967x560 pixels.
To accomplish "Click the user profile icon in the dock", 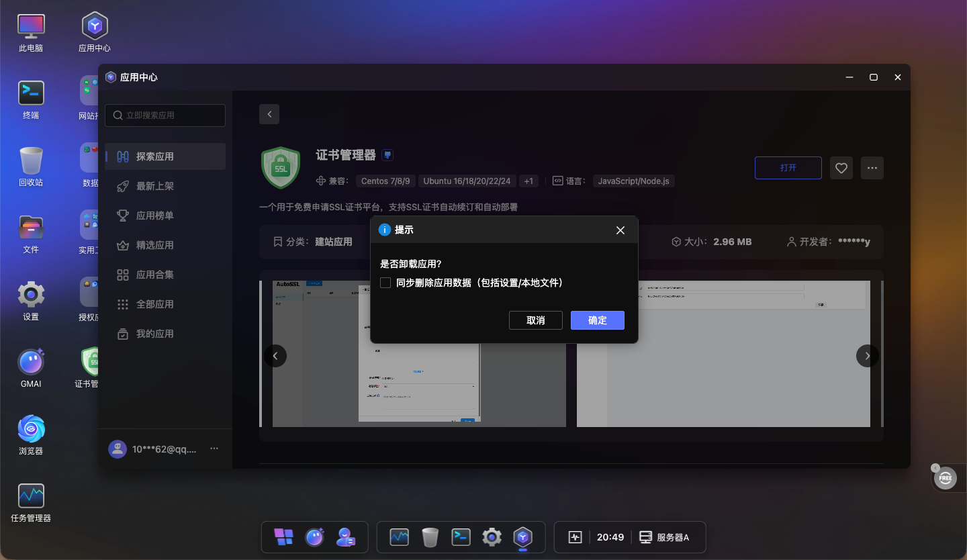I will pyautogui.click(x=347, y=537).
